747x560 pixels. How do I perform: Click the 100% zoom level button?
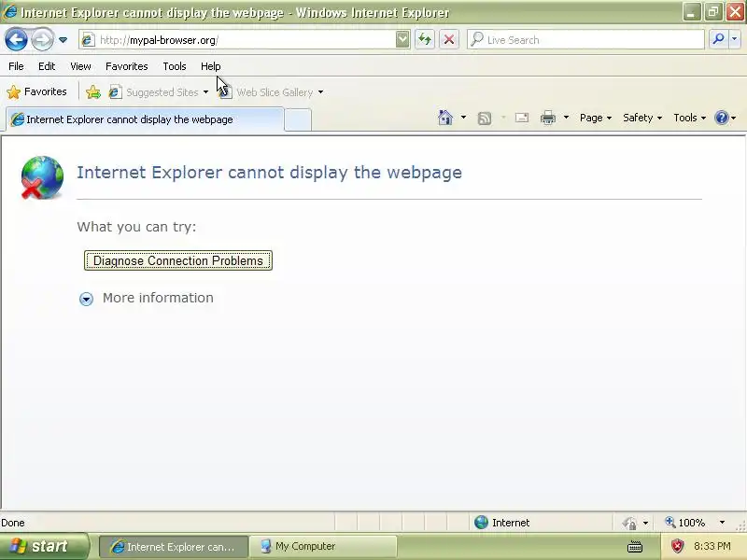pyautogui.click(x=685, y=523)
